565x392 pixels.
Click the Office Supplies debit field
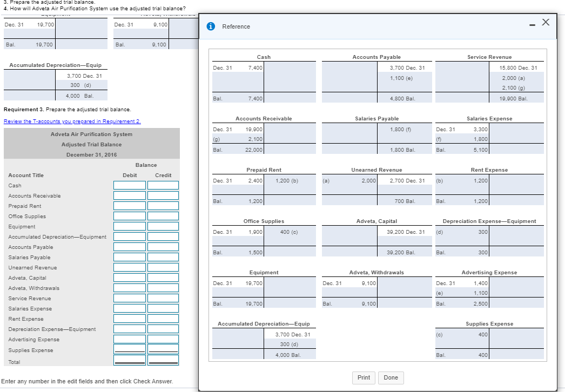click(x=130, y=216)
